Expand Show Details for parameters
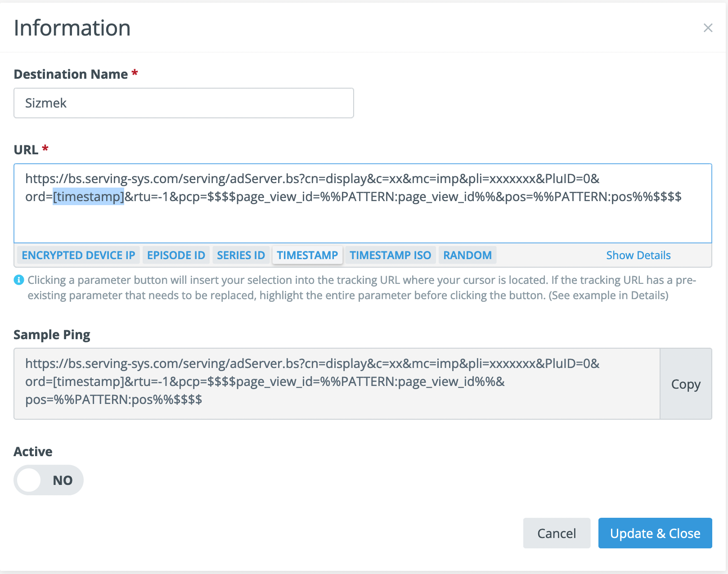 point(638,256)
